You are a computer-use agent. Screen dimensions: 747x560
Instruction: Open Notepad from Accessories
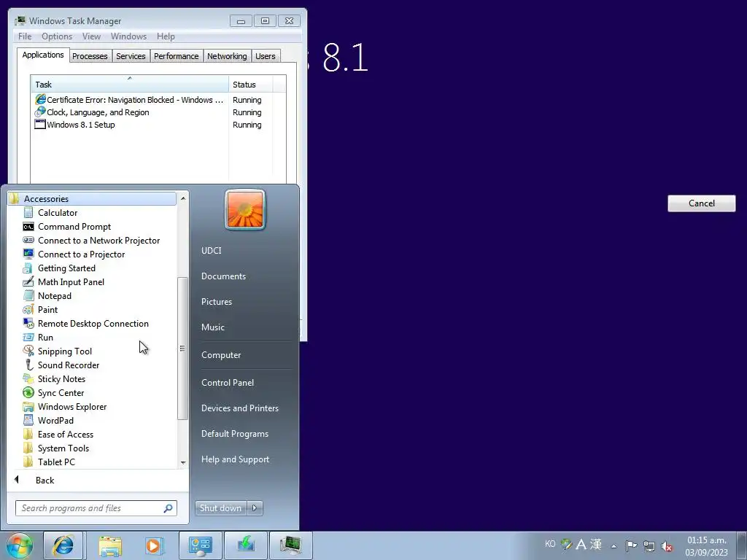(x=54, y=296)
